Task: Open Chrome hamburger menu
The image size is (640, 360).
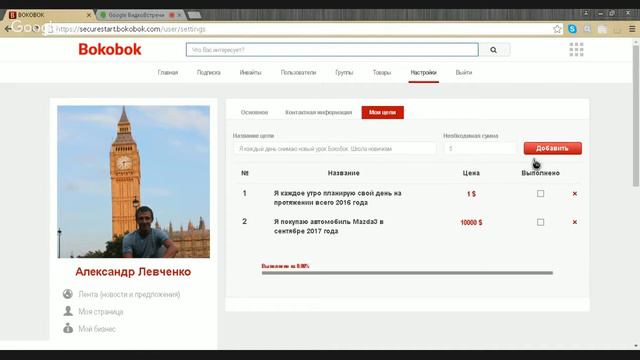Action: (632, 29)
